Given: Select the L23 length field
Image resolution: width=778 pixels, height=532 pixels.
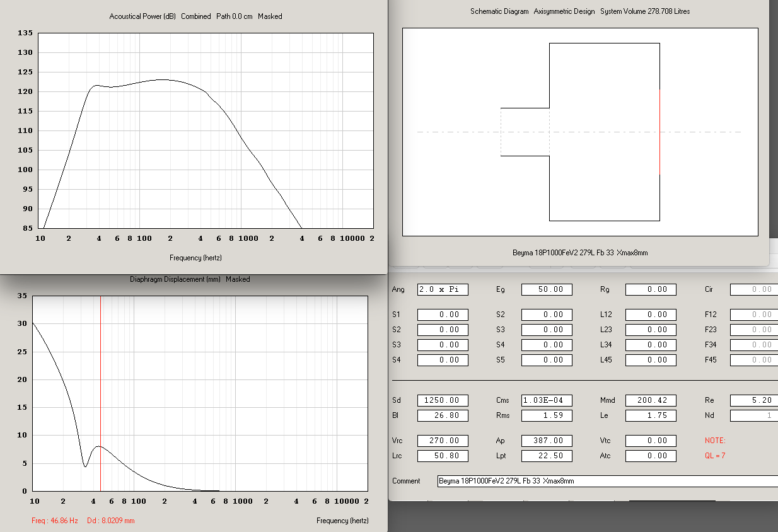Looking at the screenshot, I should pyautogui.click(x=651, y=330).
